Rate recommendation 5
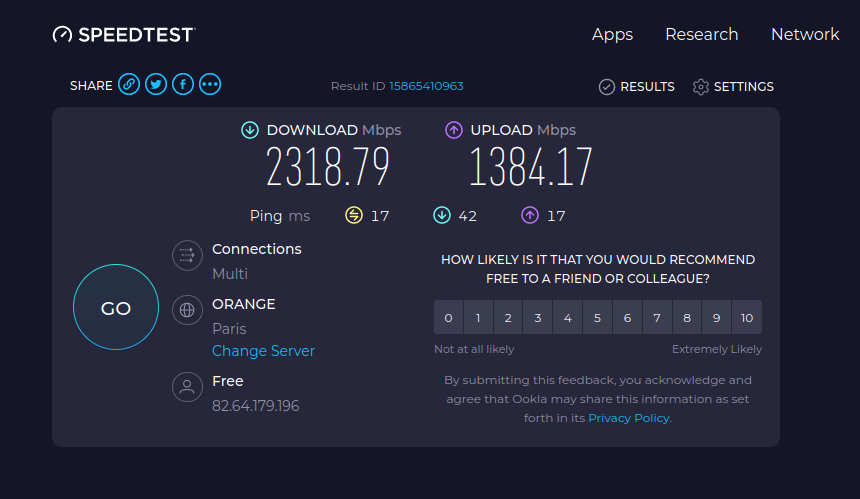The height and width of the screenshot is (499, 860). coord(597,317)
